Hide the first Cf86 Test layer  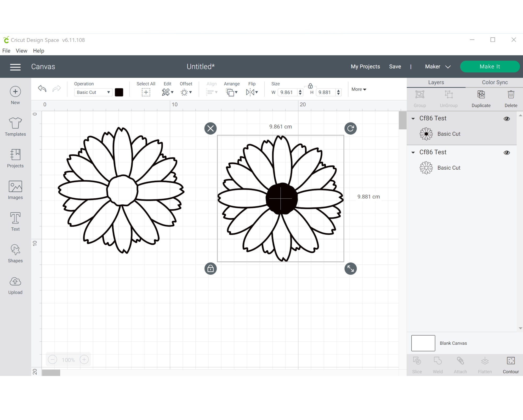(x=507, y=119)
